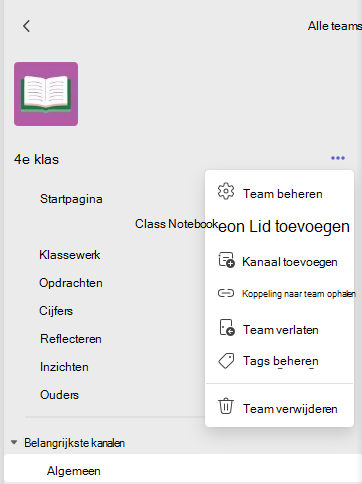Open the Alle teams link

(x=334, y=26)
